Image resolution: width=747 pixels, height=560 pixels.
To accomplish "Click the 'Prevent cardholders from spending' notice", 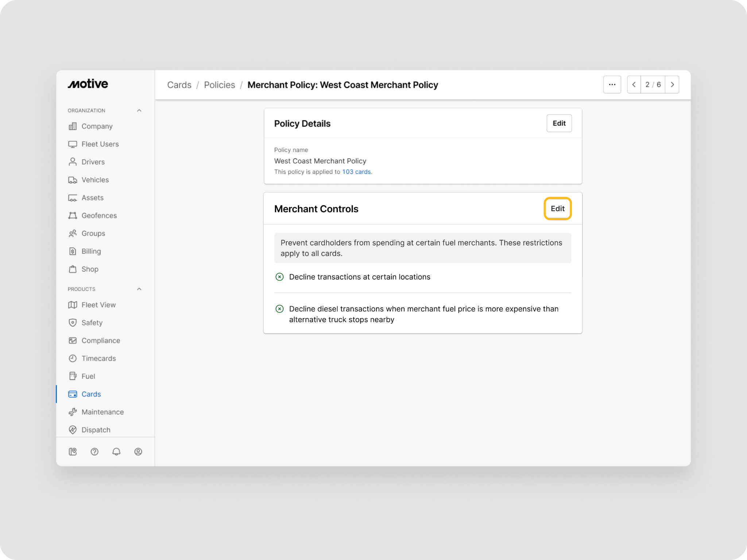I will pyautogui.click(x=423, y=248).
